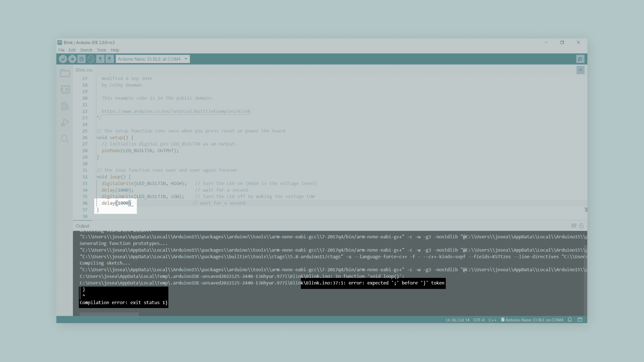Viewport: 644px width, 362px height.
Task: Click the notifications bell in status bar
Action: 570,320
